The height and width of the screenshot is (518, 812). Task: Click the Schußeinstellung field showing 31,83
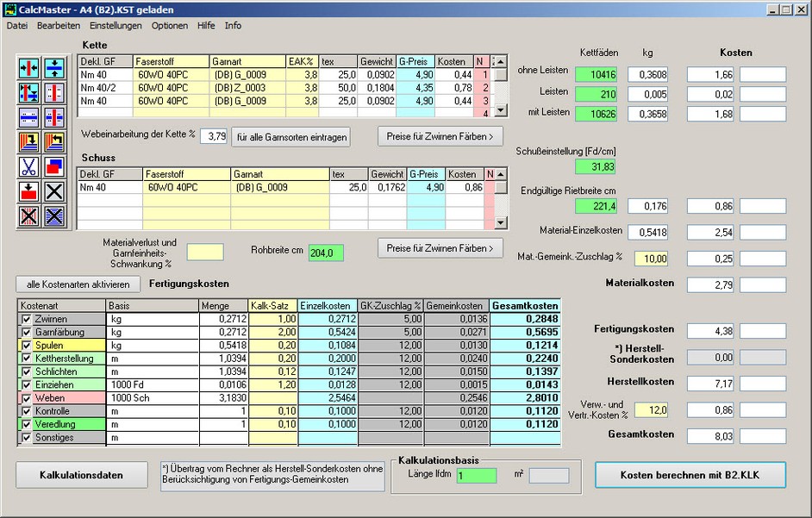tap(596, 167)
